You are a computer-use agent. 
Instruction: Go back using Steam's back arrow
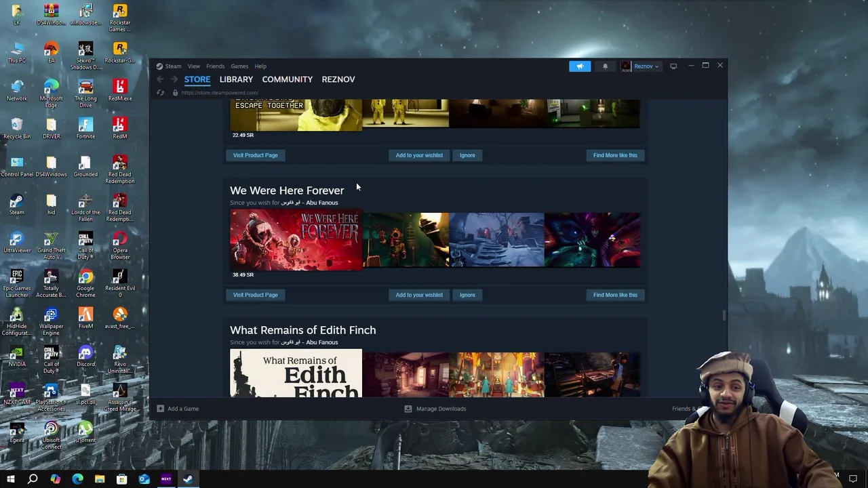161,79
